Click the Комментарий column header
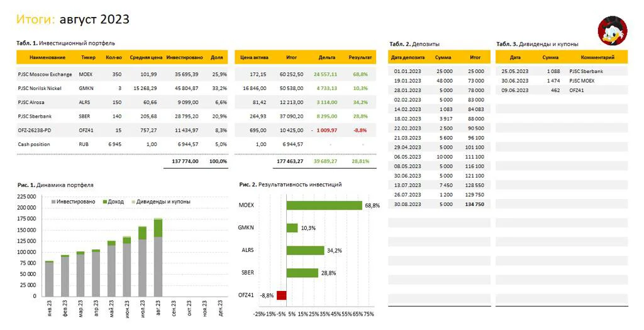The image size is (644, 330). click(597, 57)
